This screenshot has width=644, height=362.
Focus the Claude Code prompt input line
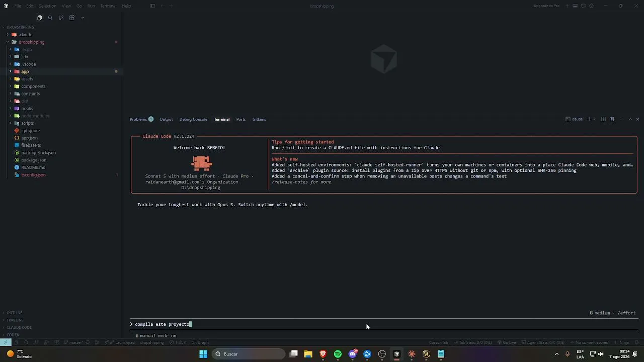point(383,324)
